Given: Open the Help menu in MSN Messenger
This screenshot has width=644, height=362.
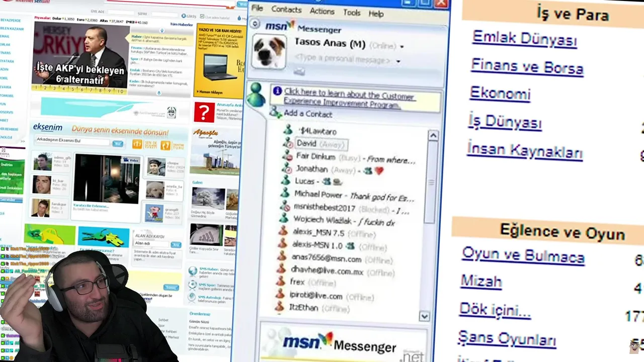Looking at the screenshot, I should pos(376,14).
